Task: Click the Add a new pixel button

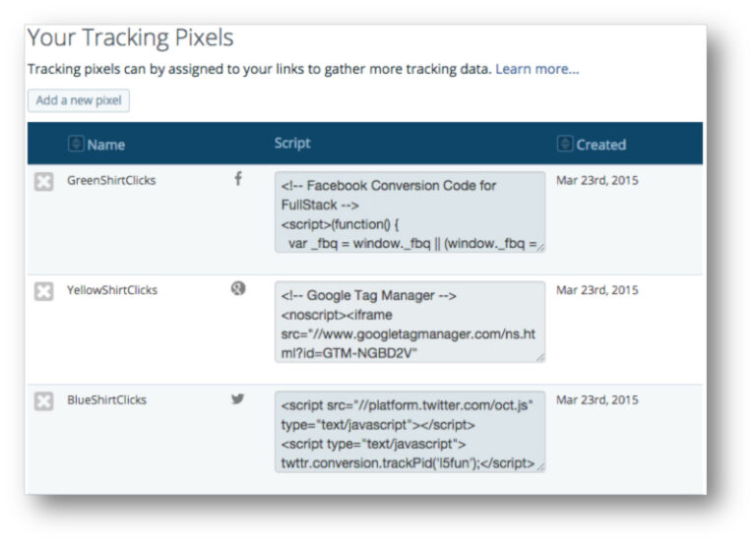Action: coord(79,100)
